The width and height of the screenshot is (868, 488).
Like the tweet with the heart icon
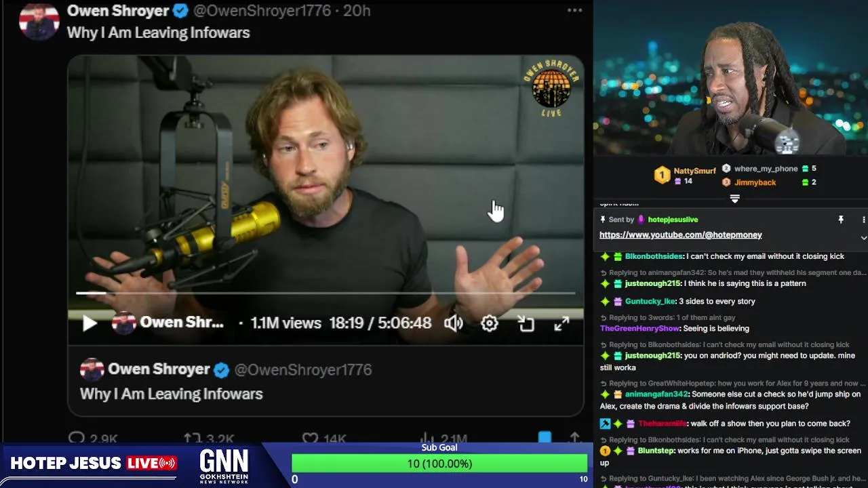click(310, 438)
